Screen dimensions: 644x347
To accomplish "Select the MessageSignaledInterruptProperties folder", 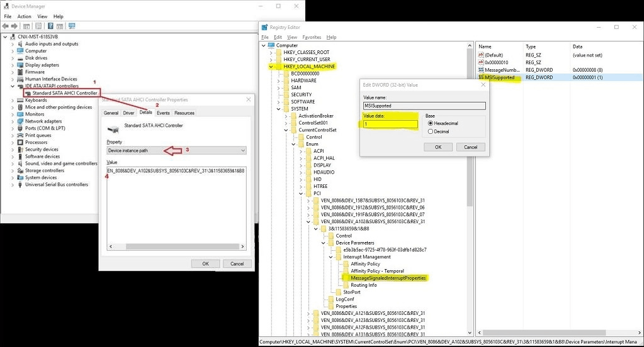I will click(388, 278).
